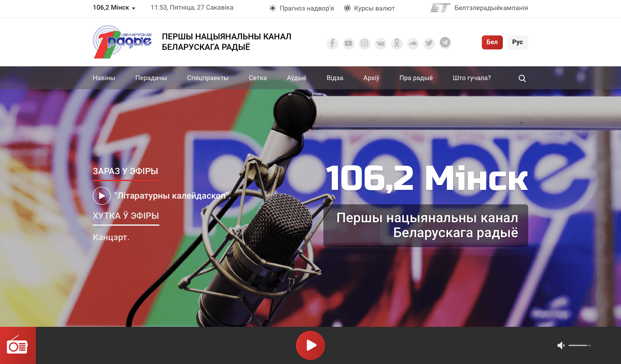Open the Пра радыё menu item

(416, 78)
